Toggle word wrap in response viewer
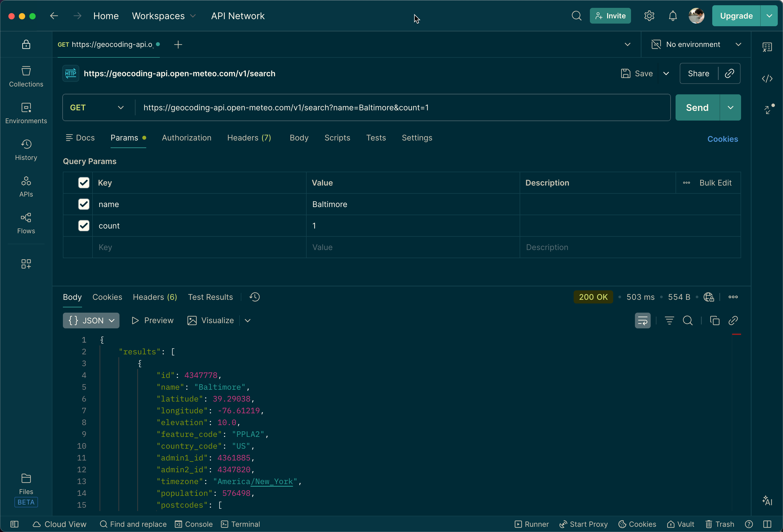 pos(643,321)
